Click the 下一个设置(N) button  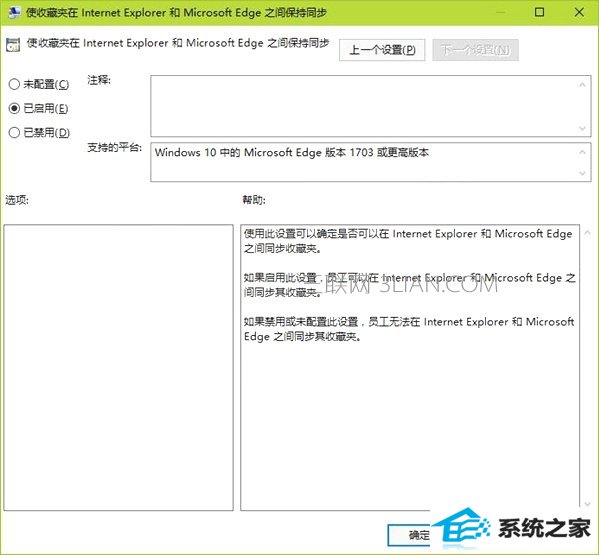pyautogui.click(x=475, y=50)
